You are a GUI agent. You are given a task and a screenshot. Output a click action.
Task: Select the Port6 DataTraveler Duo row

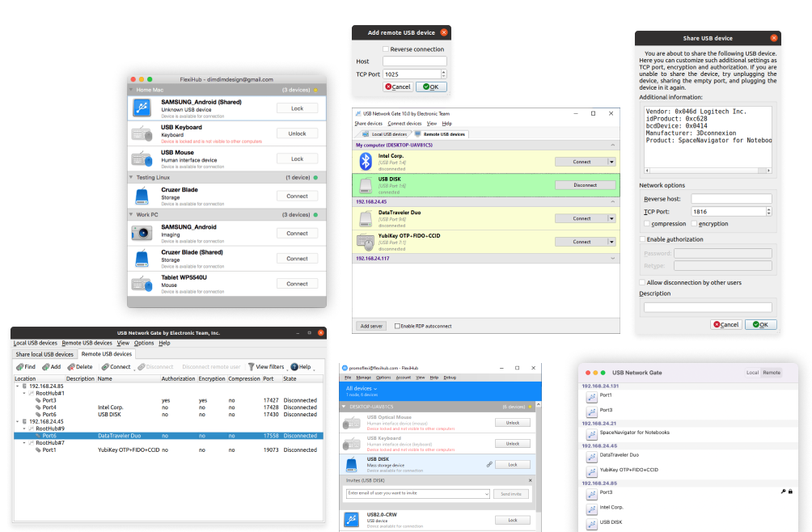(168, 436)
